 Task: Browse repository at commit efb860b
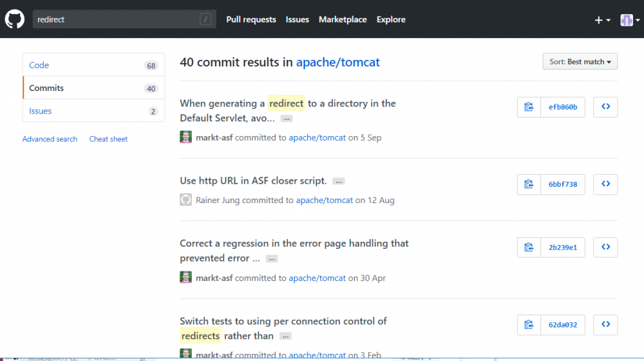605,107
